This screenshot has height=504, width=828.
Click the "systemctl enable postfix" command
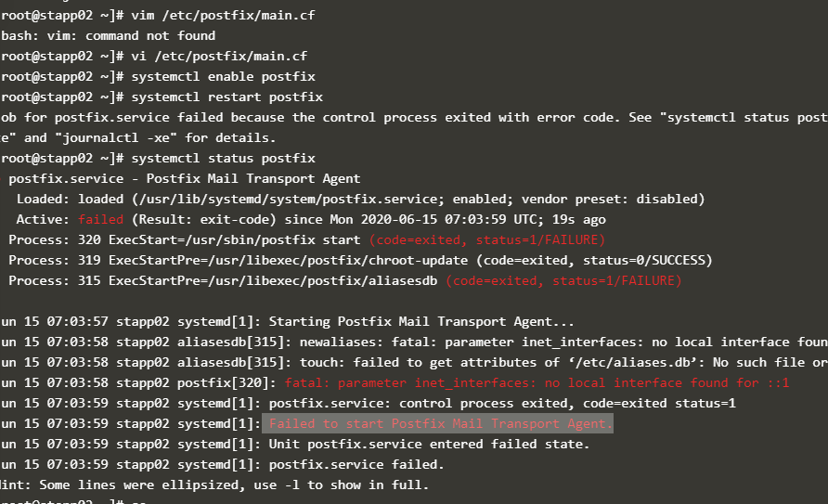click(x=223, y=77)
